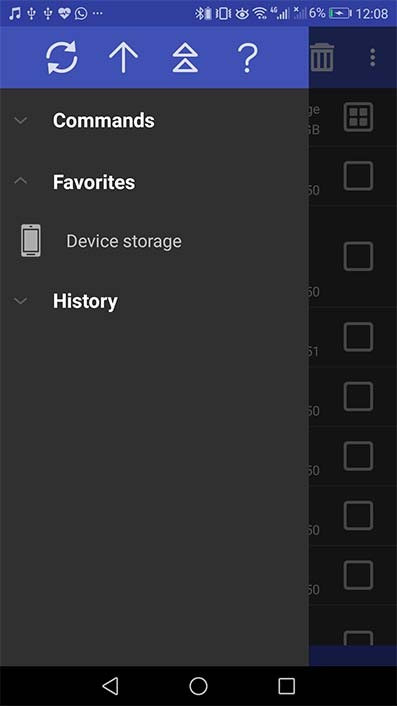Tick the first file checkbox below grid icon
Image resolution: width=397 pixels, height=706 pixels.
pyautogui.click(x=358, y=176)
